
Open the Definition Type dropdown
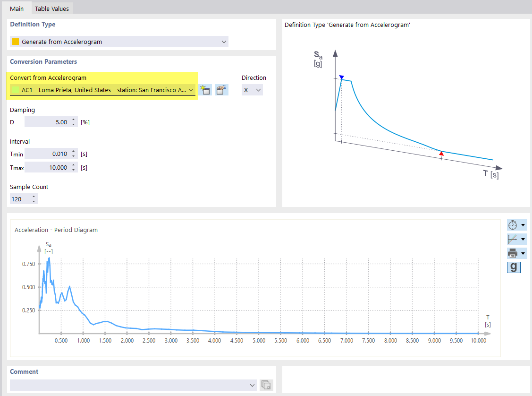pyautogui.click(x=224, y=42)
